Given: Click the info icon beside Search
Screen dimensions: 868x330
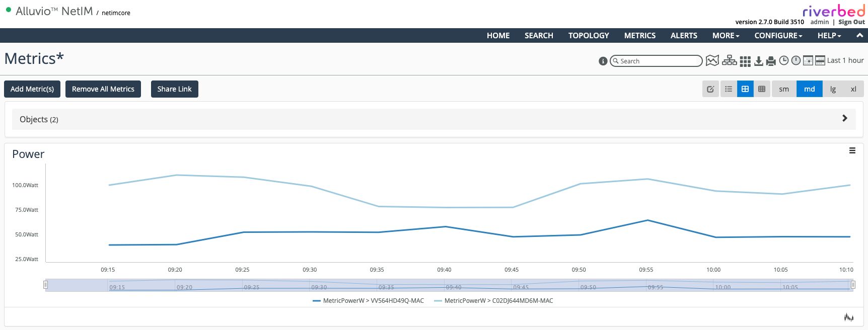Looking at the screenshot, I should coord(603,61).
